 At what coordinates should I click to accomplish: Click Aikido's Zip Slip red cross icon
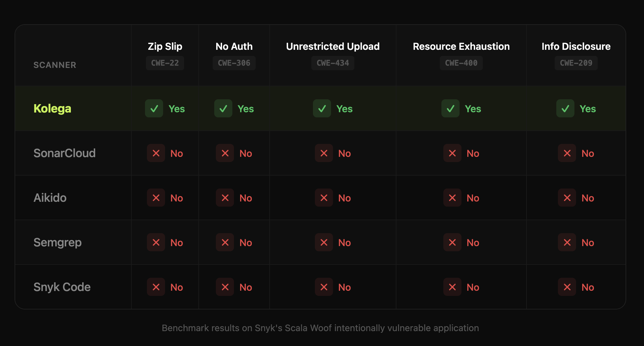[x=156, y=198]
